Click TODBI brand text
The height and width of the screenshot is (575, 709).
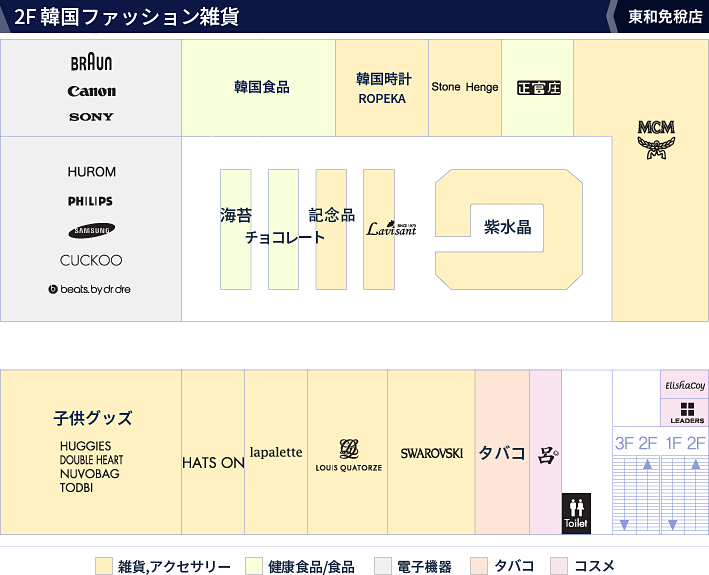[x=76, y=488]
